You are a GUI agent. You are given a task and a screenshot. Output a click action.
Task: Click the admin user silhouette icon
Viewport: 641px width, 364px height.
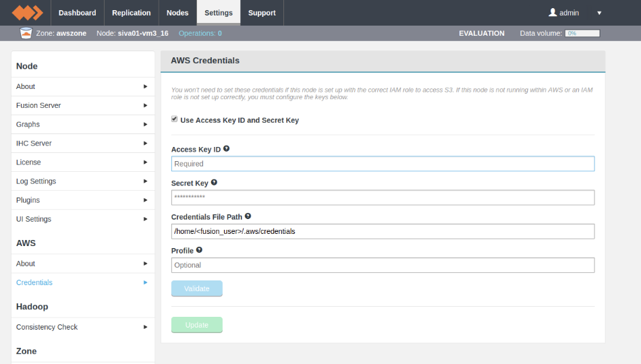point(553,12)
